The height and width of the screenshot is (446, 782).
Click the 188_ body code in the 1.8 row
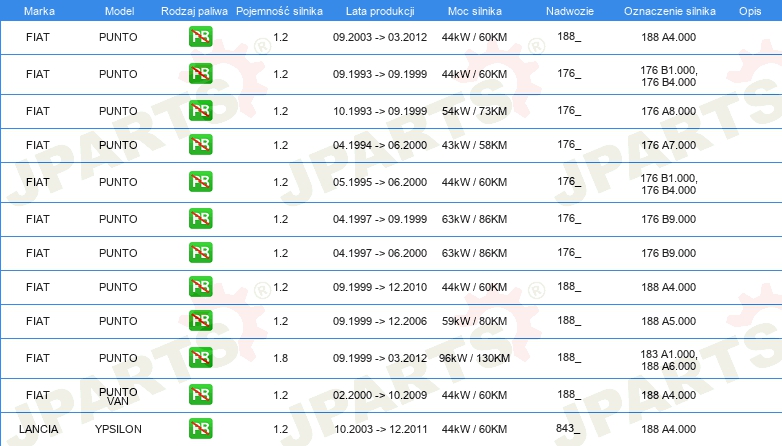tap(569, 357)
